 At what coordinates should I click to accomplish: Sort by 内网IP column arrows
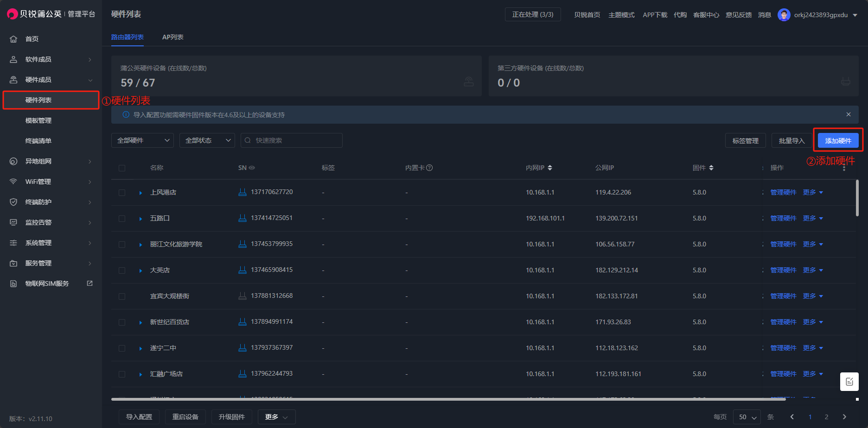point(550,168)
